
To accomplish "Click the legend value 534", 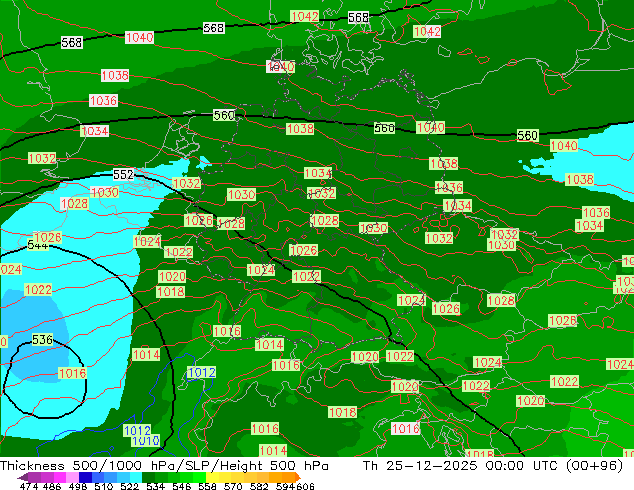I will click(155, 486).
